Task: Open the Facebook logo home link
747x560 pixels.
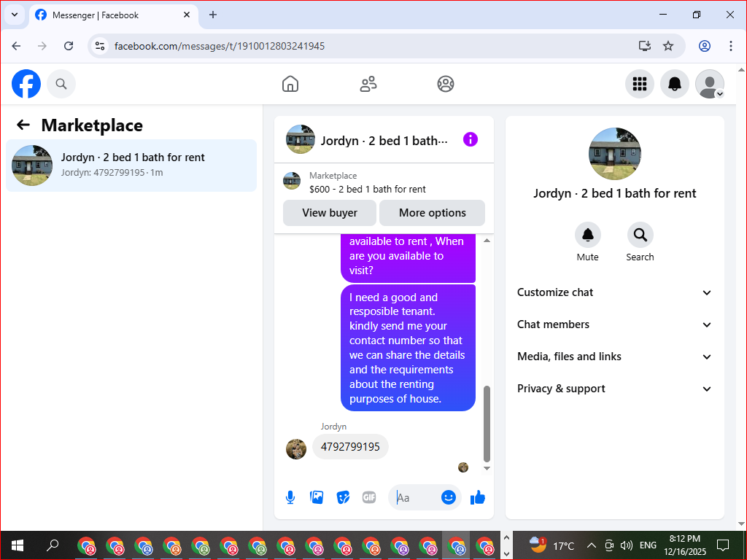Action: (26, 84)
